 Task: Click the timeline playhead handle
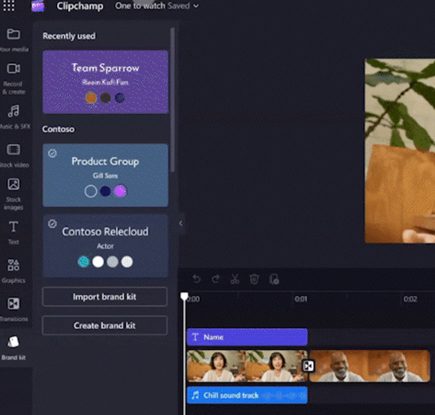click(x=184, y=296)
